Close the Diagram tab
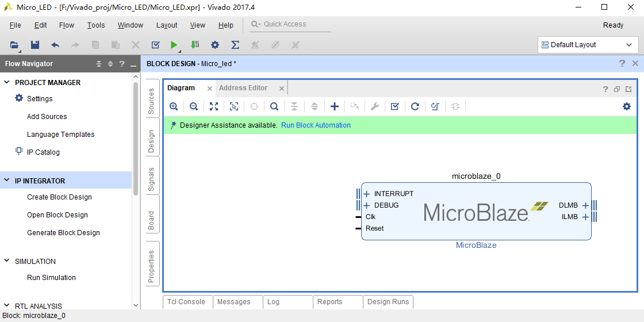The height and width of the screenshot is (322, 644). click(x=209, y=89)
